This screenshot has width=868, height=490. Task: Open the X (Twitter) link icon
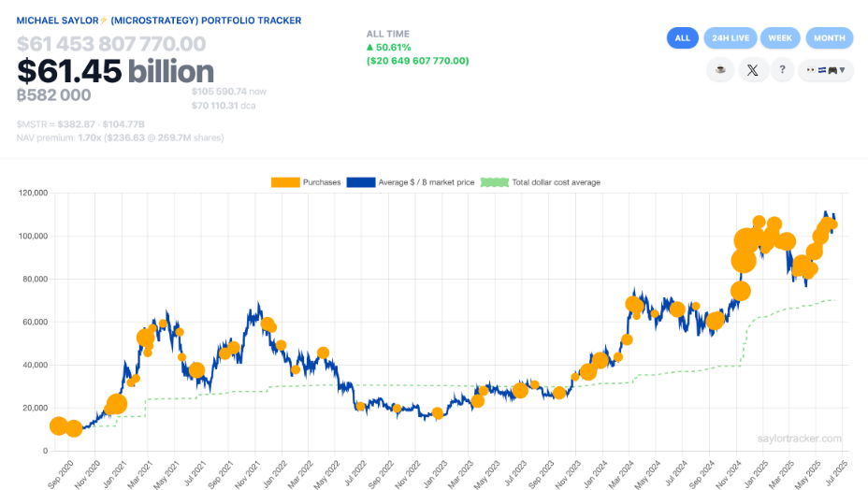(753, 69)
